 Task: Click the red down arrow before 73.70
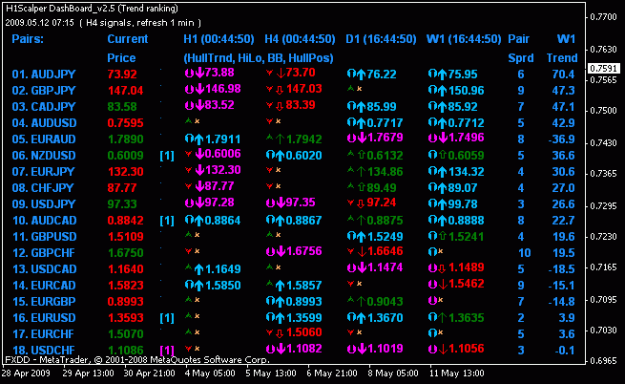point(281,73)
